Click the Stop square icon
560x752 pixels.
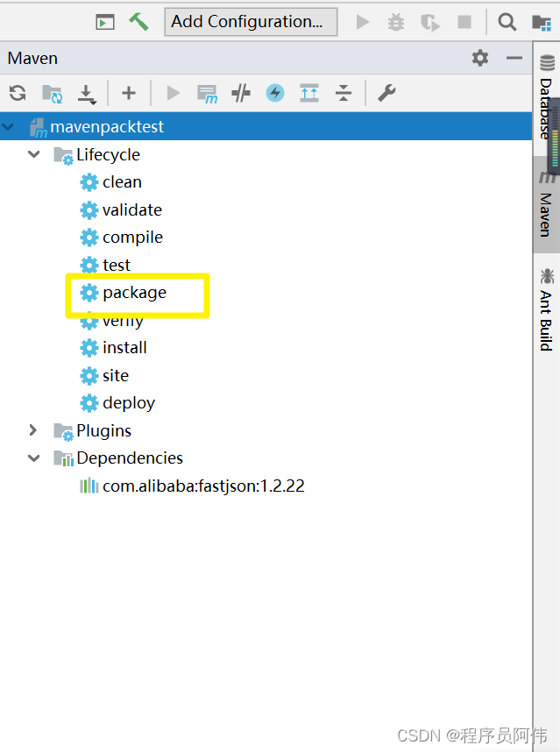pos(464,22)
